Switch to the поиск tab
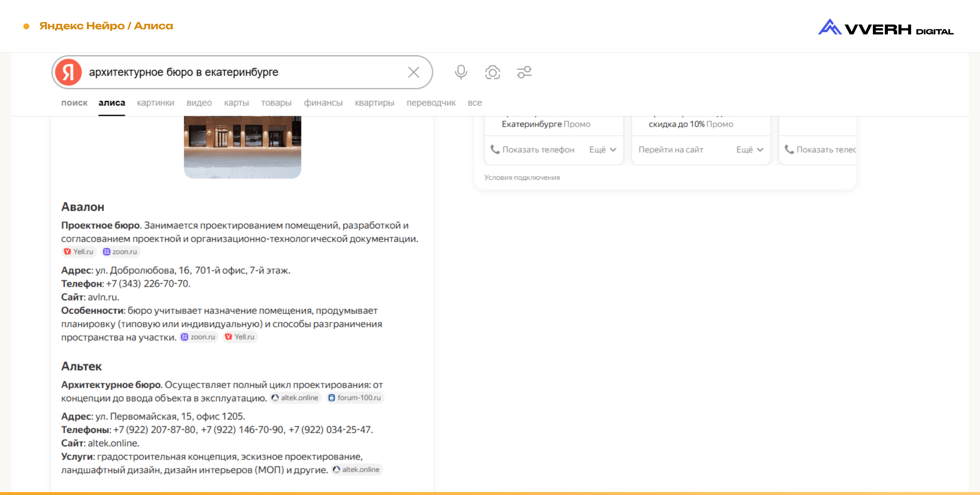 [74, 103]
